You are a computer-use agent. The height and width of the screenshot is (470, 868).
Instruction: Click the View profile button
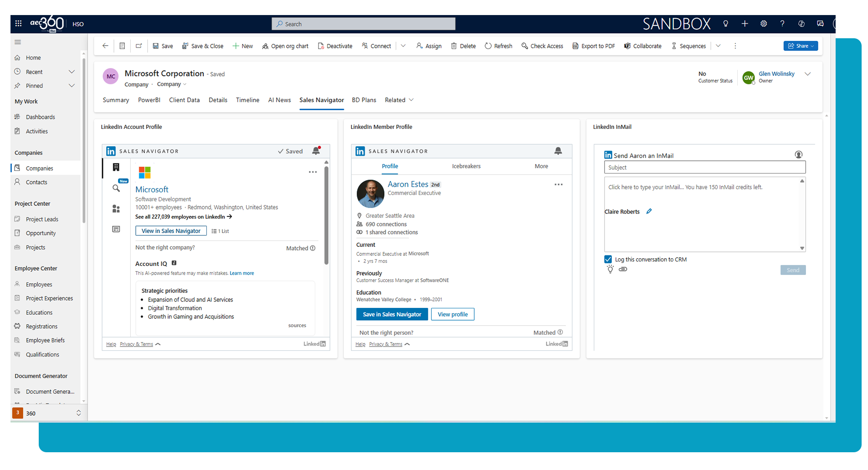click(452, 314)
